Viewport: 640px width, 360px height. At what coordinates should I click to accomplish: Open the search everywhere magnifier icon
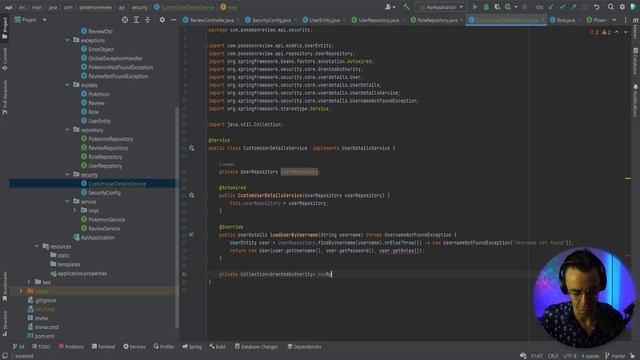click(611, 7)
